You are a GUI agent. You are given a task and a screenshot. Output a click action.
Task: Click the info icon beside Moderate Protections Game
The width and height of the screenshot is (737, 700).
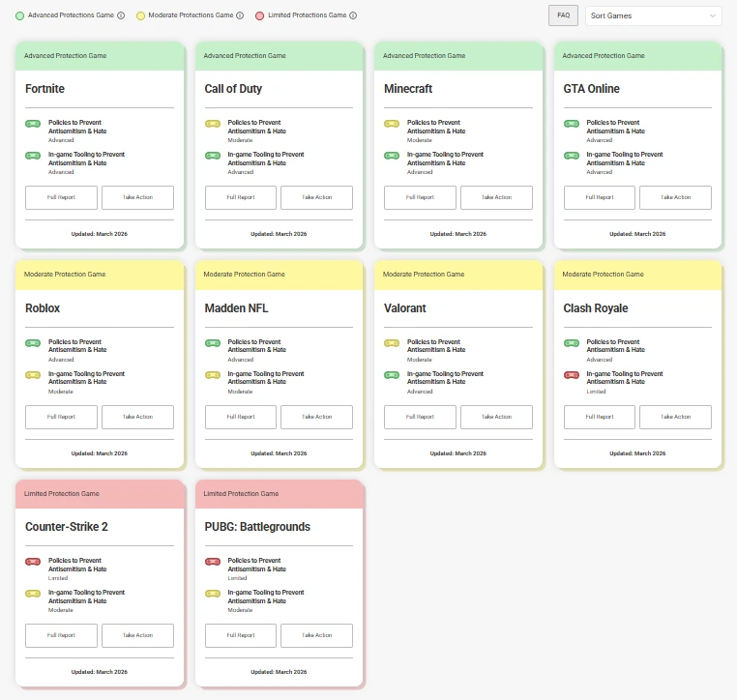click(x=241, y=15)
